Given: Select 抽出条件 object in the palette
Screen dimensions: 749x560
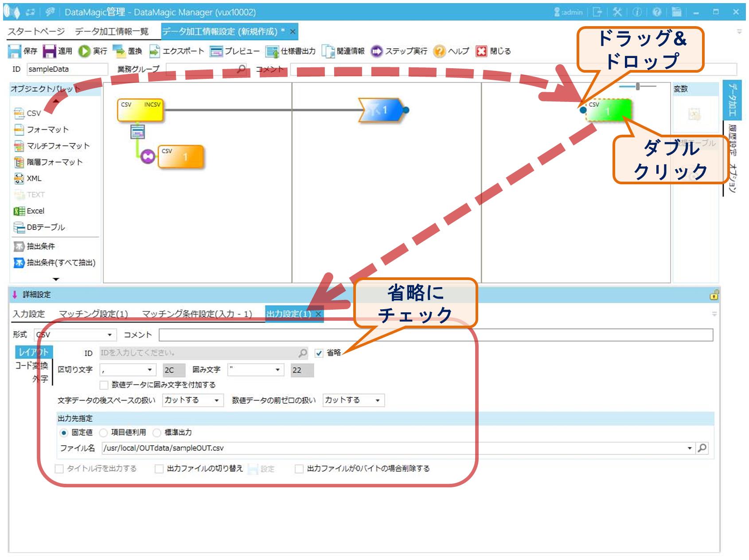Looking at the screenshot, I should [34, 246].
